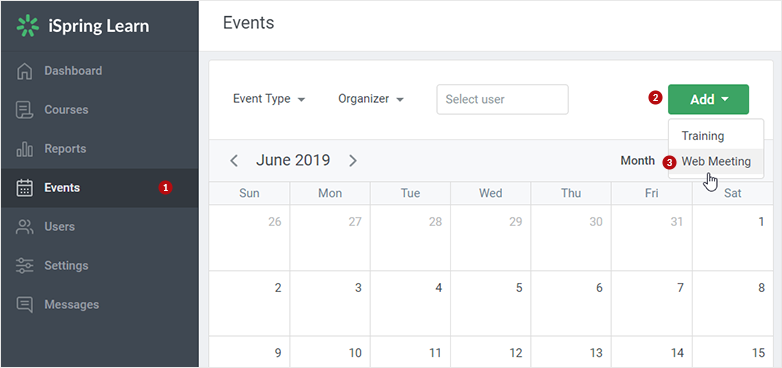The image size is (782, 368).
Task: Go to previous month with left chevron
Action: [x=233, y=161]
